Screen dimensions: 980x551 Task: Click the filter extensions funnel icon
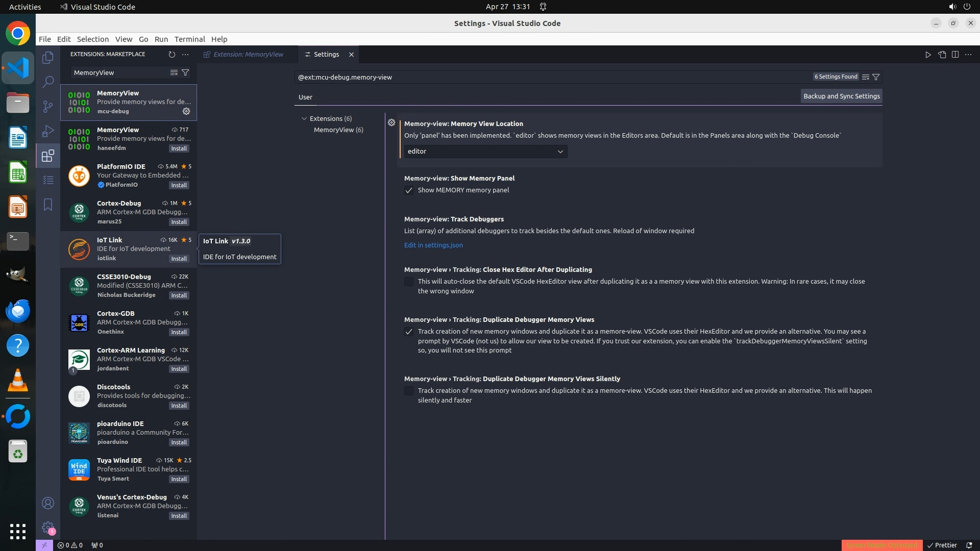tap(185, 72)
